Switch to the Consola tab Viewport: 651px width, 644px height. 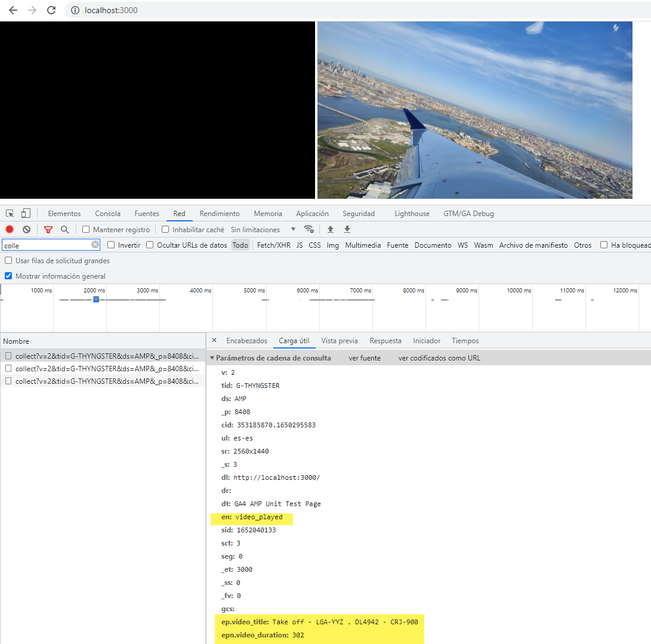click(107, 214)
